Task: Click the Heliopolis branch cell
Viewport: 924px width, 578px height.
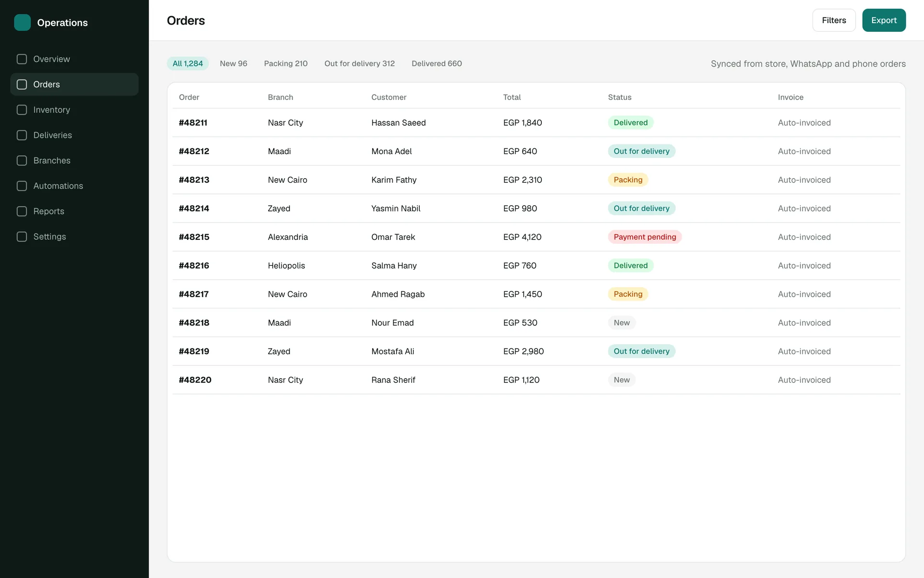Action: pos(286,265)
